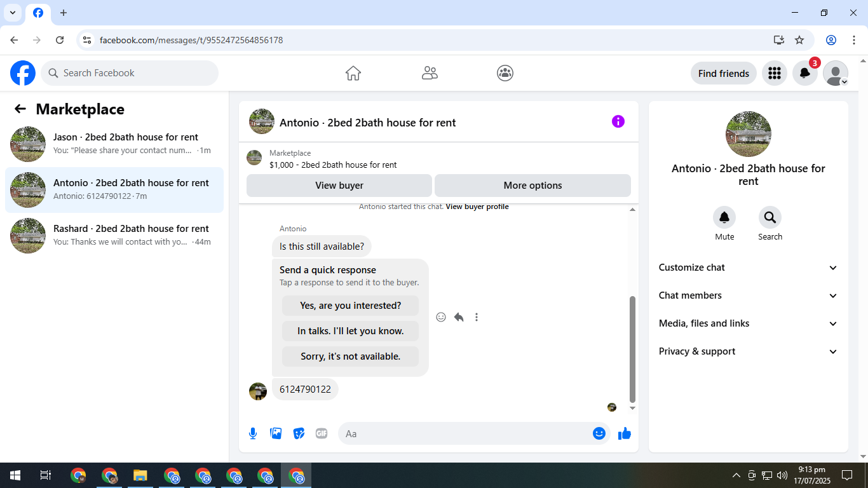Open the Friends icon in top navigation
This screenshot has height=488, width=868.
[x=430, y=73]
